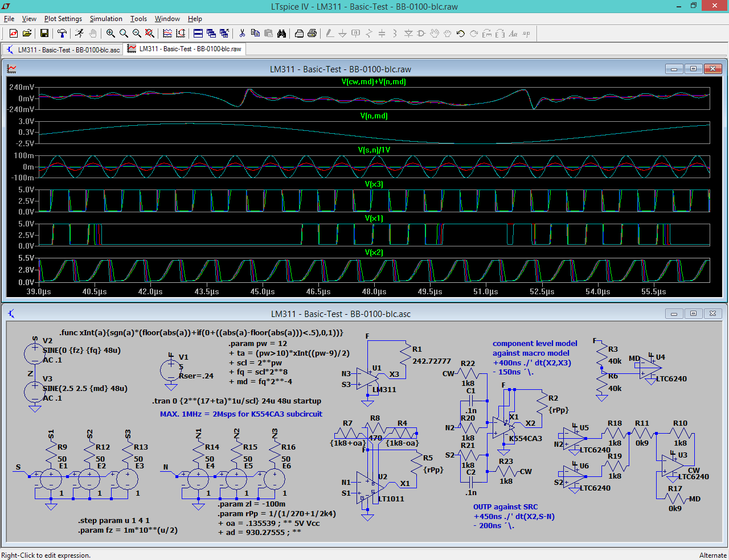729x560 pixels.
Task: Click the 240mV axis value
Action: coord(22,88)
